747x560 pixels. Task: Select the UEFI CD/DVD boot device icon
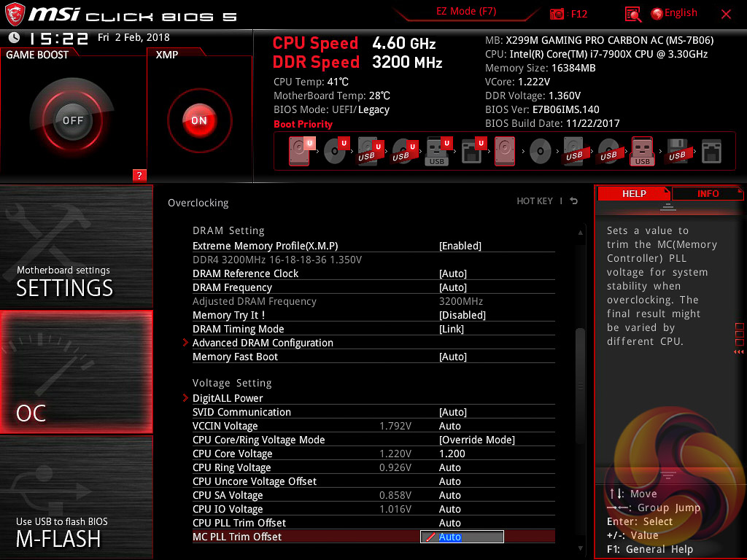point(336,151)
